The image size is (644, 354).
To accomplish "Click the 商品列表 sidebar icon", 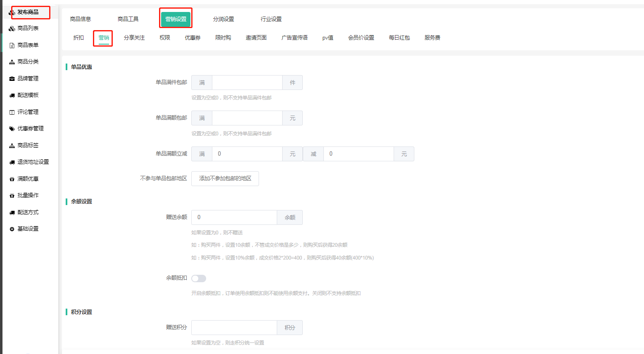I will tap(12, 28).
